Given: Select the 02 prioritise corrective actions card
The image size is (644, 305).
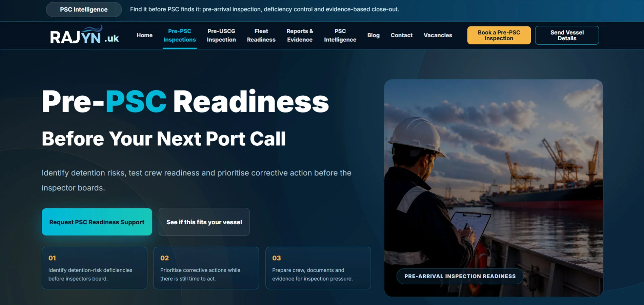Looking at the screenshot, I should pos(206,268).
